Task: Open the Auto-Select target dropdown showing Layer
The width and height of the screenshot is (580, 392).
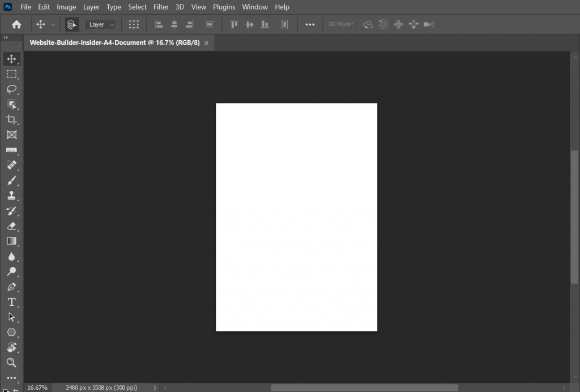Action: pos(100,24)
